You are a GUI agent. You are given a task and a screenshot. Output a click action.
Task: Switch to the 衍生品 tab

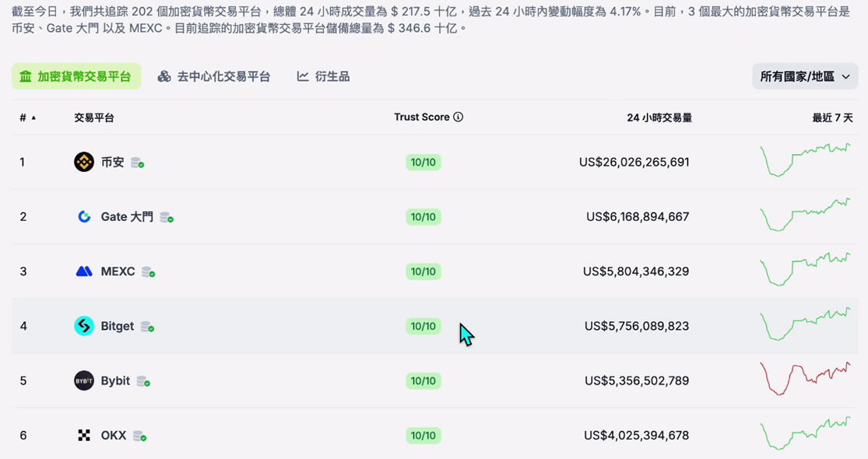[323, 76]
